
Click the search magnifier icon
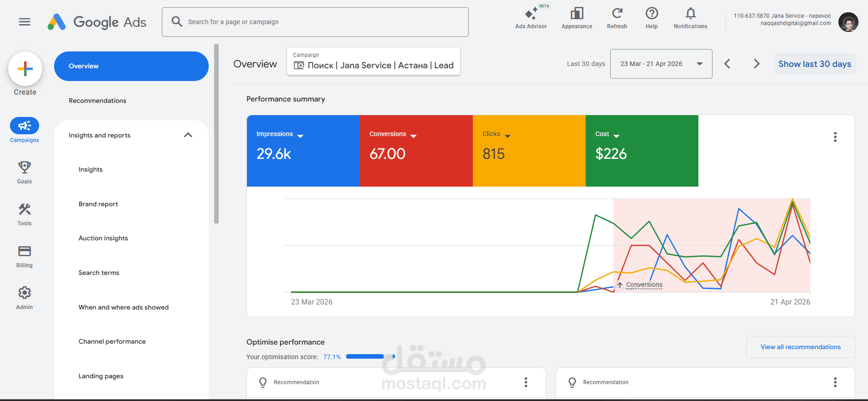[177, 21]
